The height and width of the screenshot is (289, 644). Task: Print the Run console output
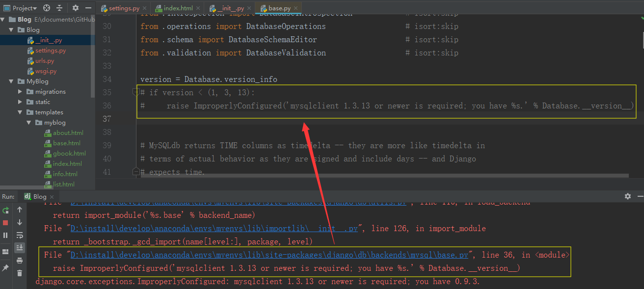[x=20, y=261]
